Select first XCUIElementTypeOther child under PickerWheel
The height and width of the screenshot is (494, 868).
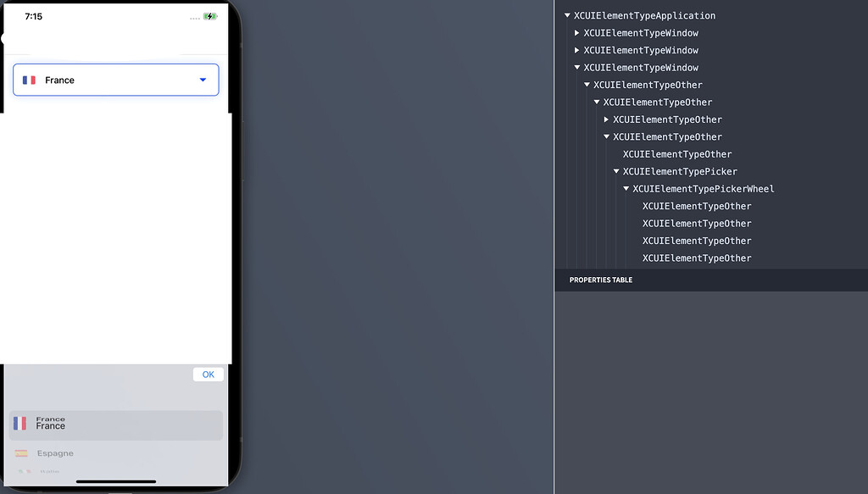click(697, 207)
